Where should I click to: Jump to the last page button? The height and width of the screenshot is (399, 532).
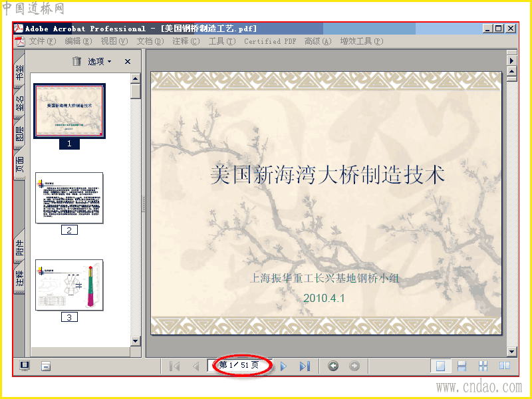click(x=305, y=366)
